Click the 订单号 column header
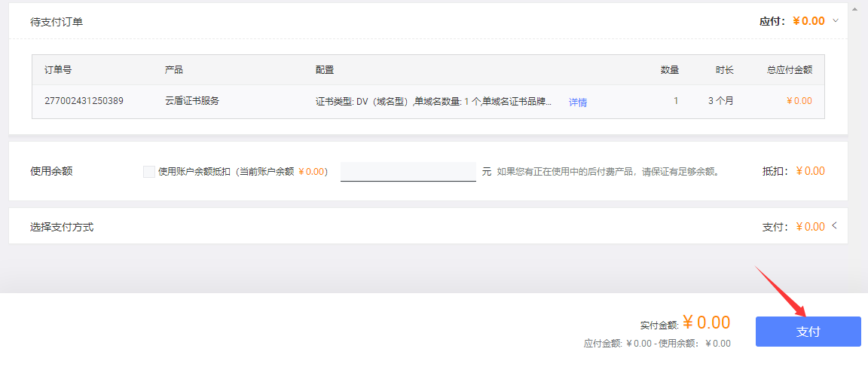 [x=58, y=70]
